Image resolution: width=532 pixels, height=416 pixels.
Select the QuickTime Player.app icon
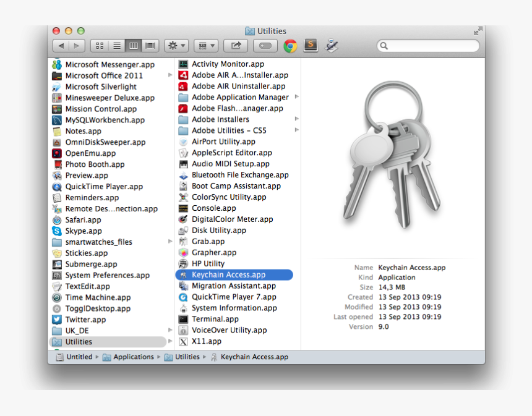57,187
